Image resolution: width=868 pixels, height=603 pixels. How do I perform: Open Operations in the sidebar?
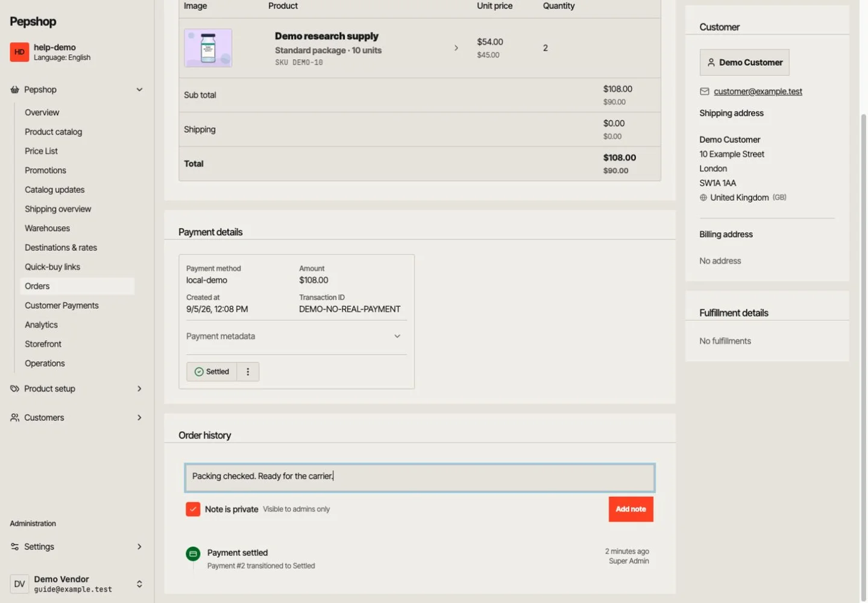tap(45, 364)
